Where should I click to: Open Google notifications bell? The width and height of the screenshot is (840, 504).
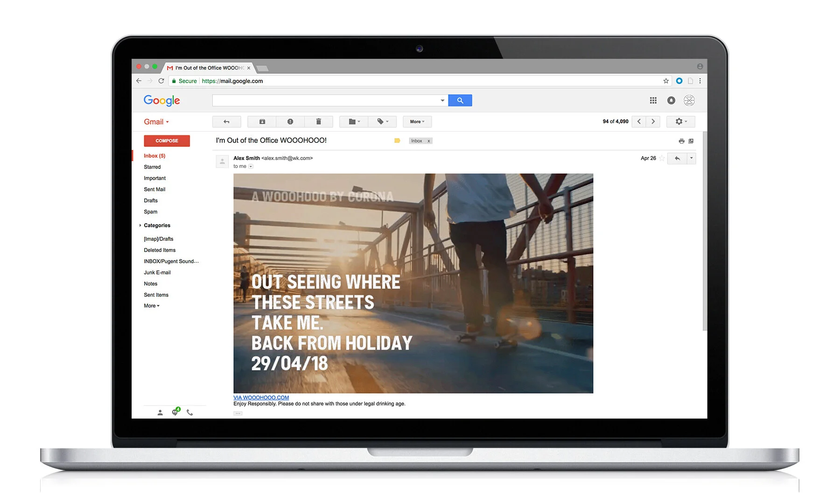tap(671, 100)
